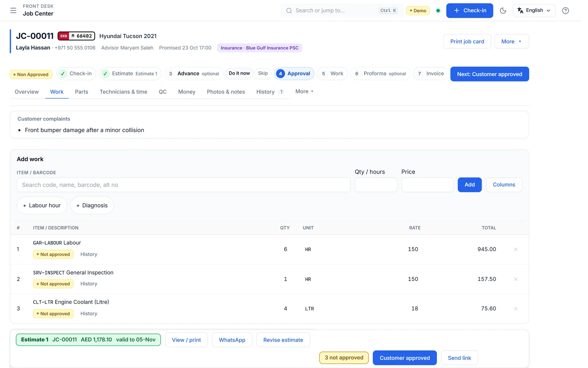588x368 pixels.
Task: Click the Check-in button in header
Action: (470, 11)
